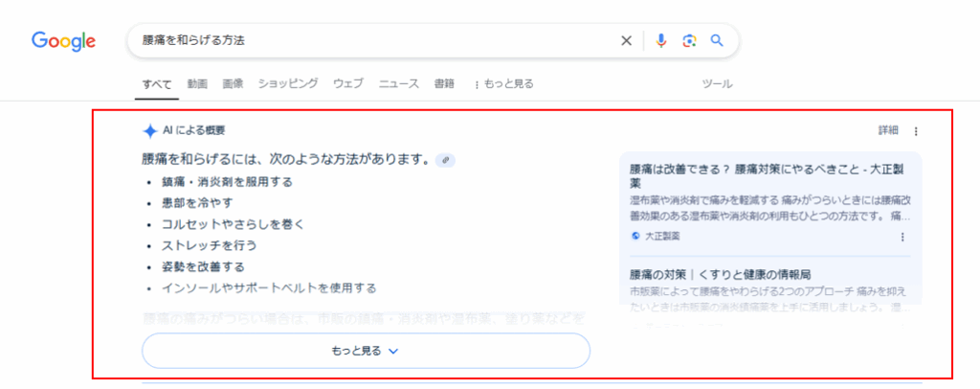Open the ショッピング tab
The image size is (980, 389).
click(288, 83)
